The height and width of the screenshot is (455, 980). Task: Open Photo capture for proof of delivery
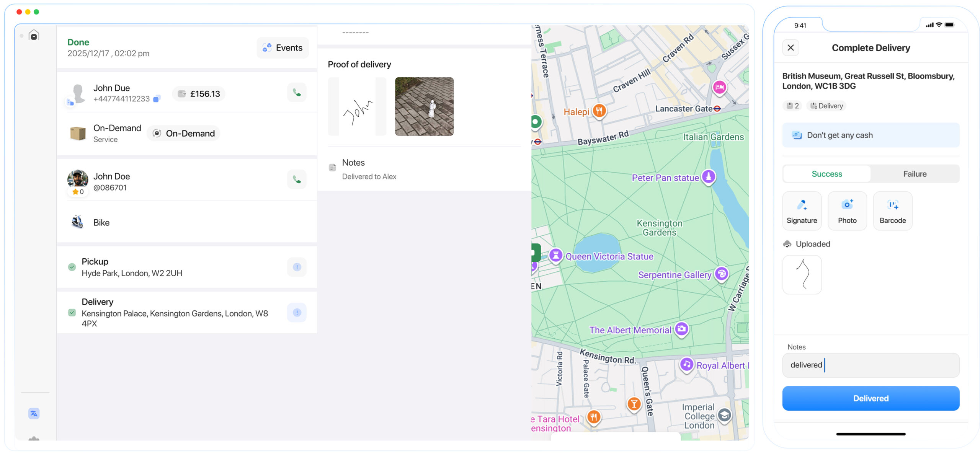(847, 210)
